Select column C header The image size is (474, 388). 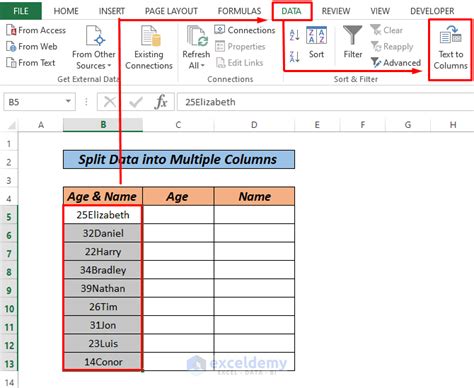pos(178,125)
